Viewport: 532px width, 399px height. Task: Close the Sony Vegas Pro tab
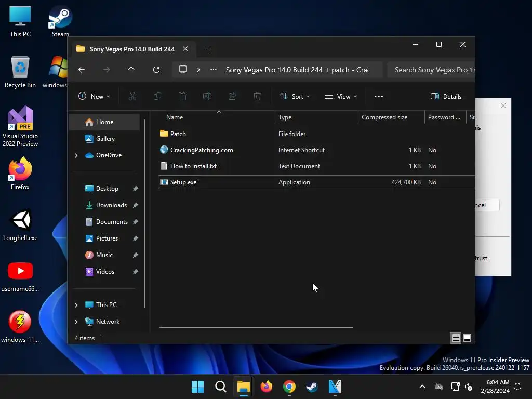coord(185,49)
